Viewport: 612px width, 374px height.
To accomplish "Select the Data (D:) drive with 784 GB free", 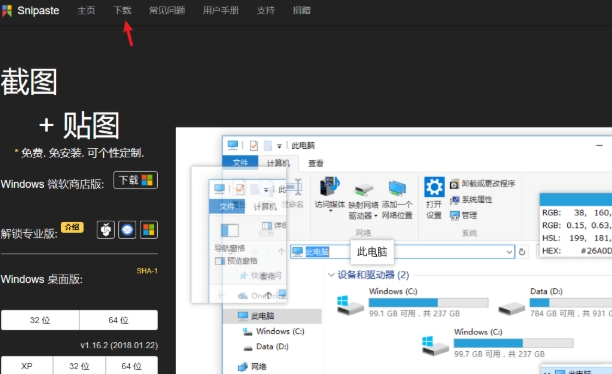I will (554, 303).
